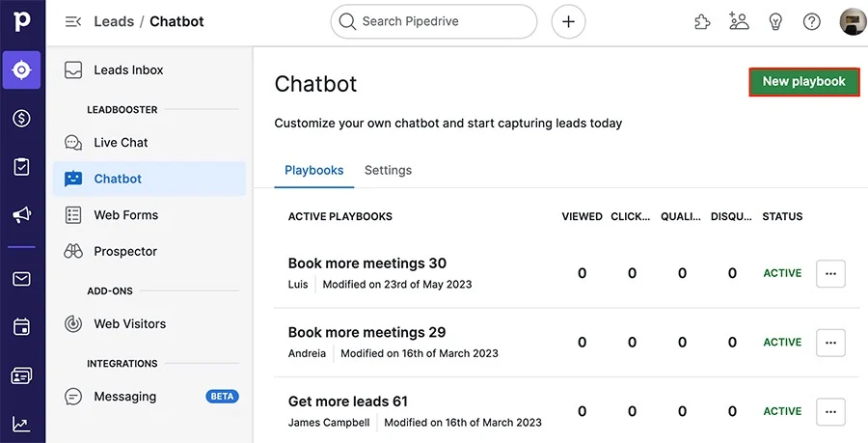868x443 pixels.
Task: Open Insights chart icon at bottom of rail
Action: (21, 424)
